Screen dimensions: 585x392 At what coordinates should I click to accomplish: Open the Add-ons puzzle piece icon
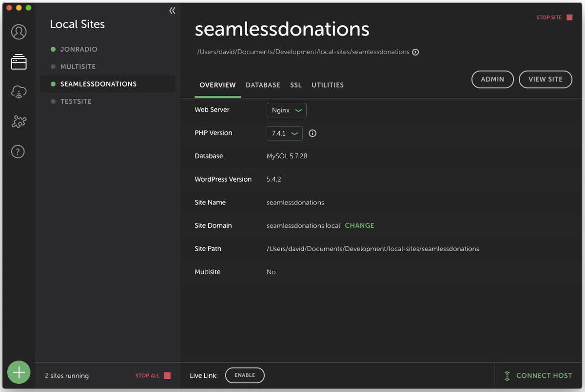click(x=19, y=122)
